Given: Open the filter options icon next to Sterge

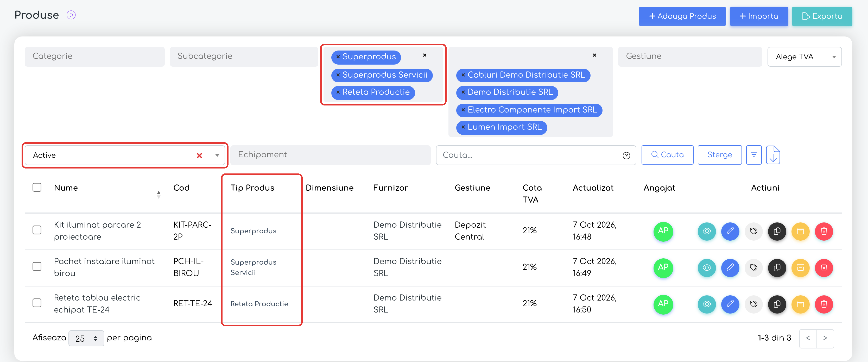Looking at the screenshot, I should (x=754, y=155).
